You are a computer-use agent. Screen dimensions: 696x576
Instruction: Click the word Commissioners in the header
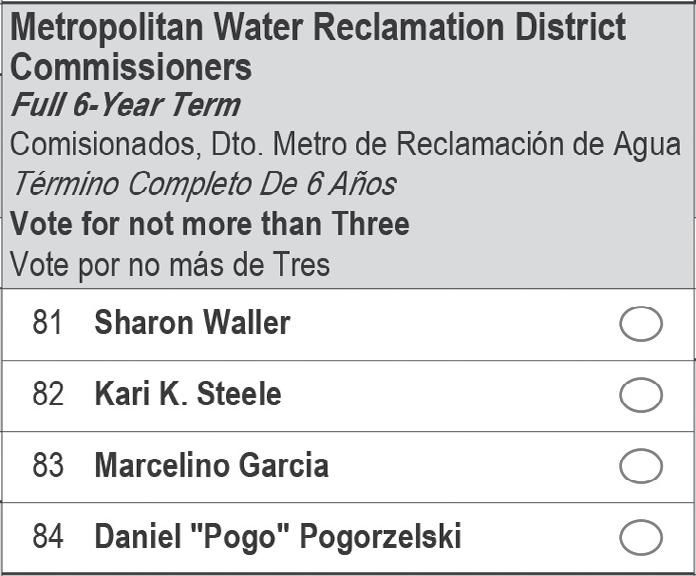(x=131, y=67)
